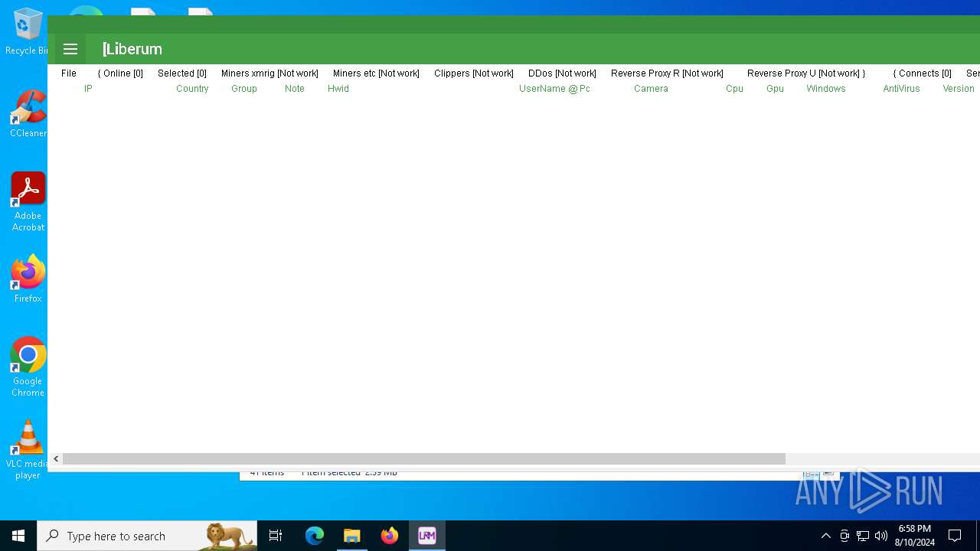Image resolution: width=980 pixels, height=551 pixels.
Task: Open the notification center
Action: [955, 536]
